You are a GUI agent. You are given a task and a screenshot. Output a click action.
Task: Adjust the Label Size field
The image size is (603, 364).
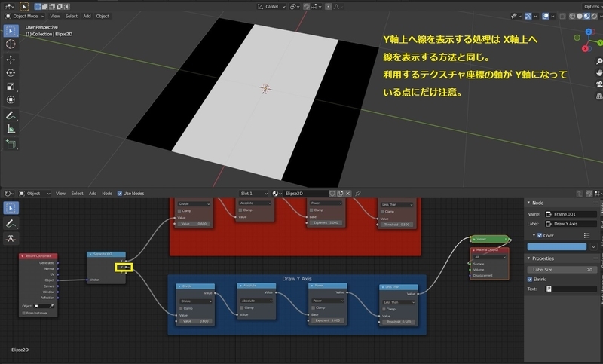pyautogui.click(x=562, y=270)
